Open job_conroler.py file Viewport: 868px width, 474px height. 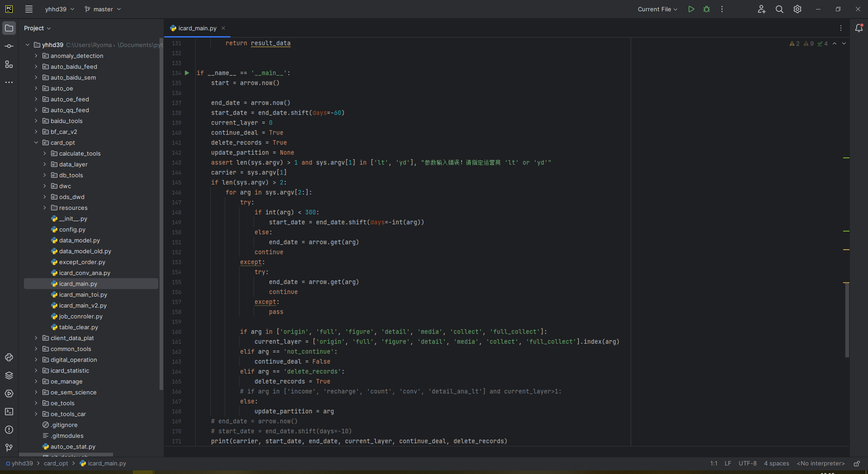coord(81,316)
